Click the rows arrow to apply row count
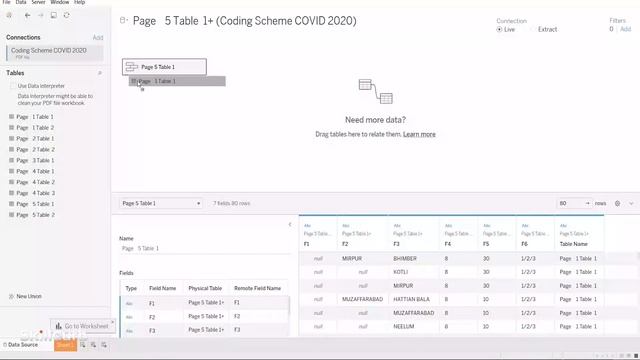 tap(587, 203)
